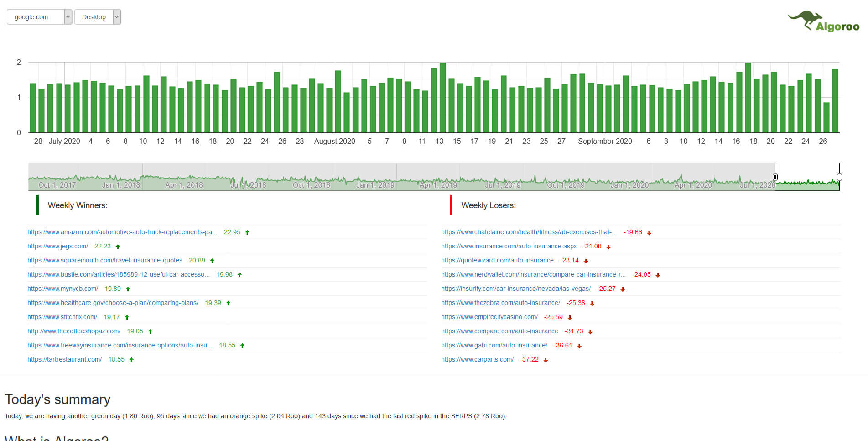
Task: Open the thezebra.com auto-insurance link
Action: click(x=500, y=303)
